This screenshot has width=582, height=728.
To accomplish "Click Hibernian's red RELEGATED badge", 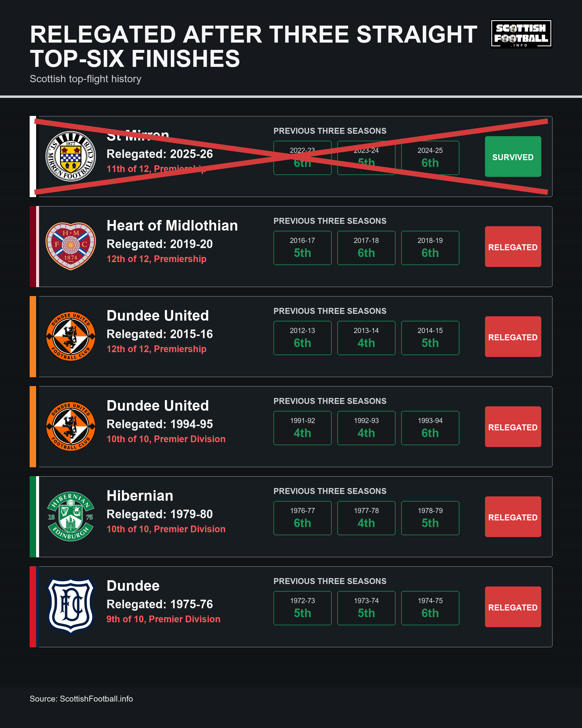I will 513,517.
